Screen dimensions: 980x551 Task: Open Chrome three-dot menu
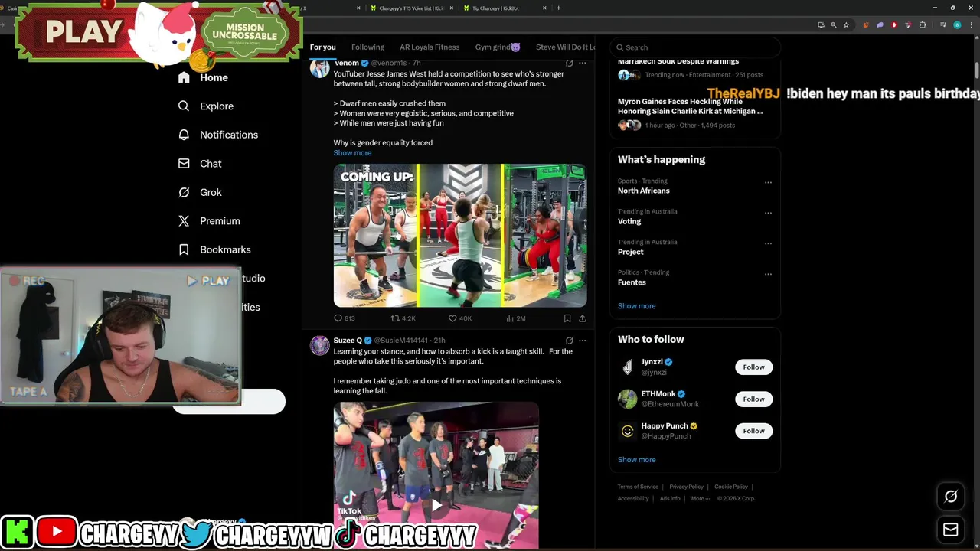coord(971,25)
